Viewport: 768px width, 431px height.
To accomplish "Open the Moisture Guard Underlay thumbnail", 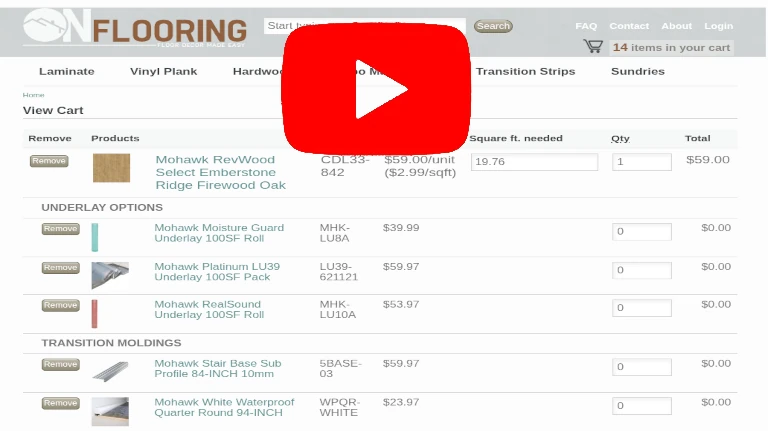I will coord(95,237).
